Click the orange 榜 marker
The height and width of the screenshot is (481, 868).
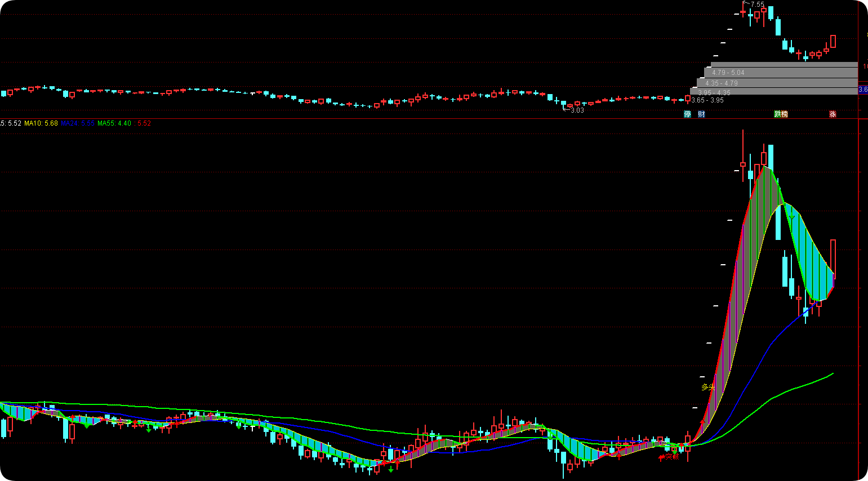coord(785,114)
